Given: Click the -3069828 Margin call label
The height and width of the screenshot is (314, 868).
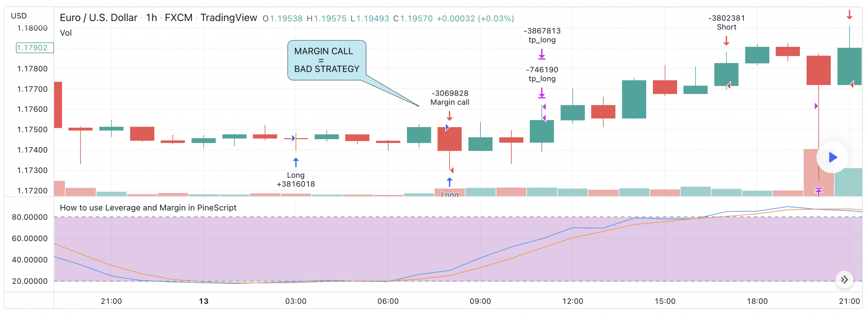Looking at the screenshot, I should click(x=450, y=98).
